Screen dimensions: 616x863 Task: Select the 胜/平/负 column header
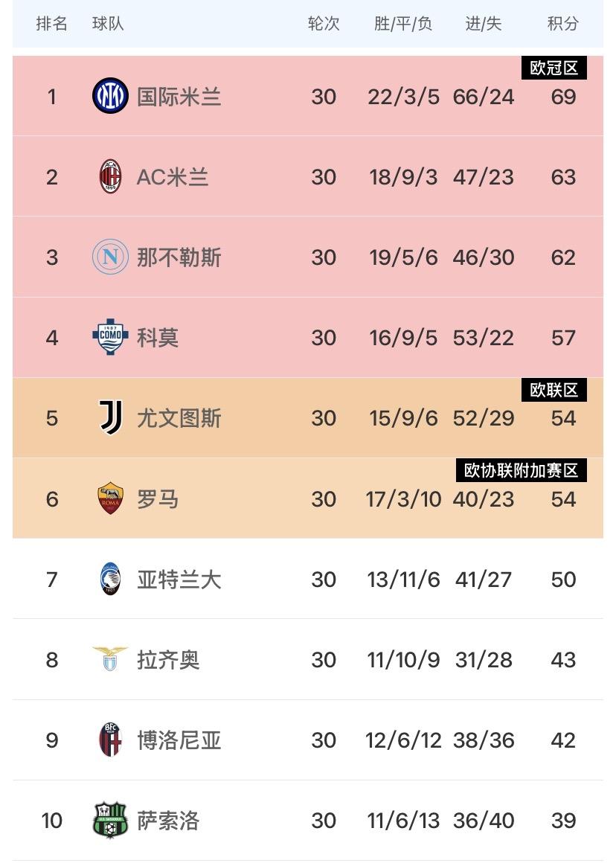403,24
